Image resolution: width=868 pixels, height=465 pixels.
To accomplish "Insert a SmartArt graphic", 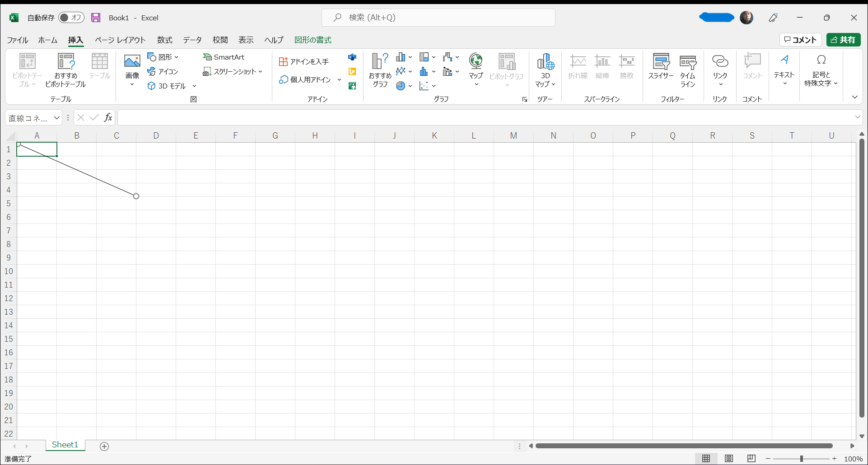I will (x=224, y=57).
